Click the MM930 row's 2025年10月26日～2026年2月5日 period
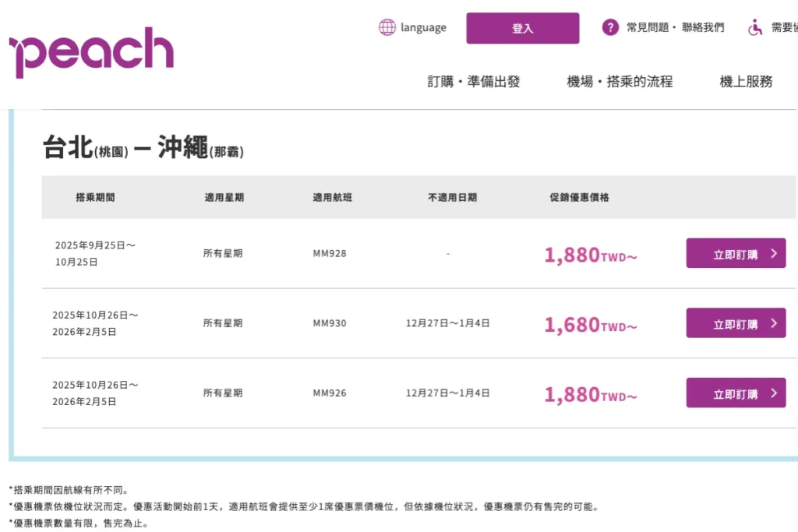Screen dimensions: 798x532 (95, 323)
